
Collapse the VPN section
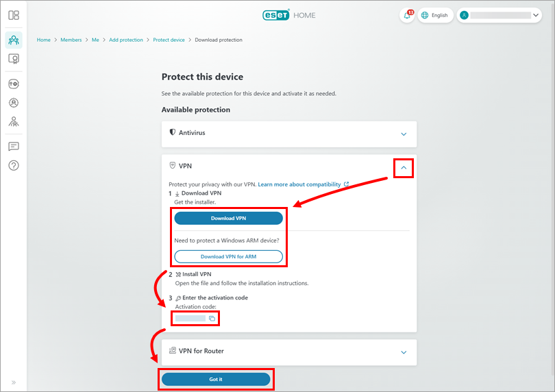click(x=404, y=167)
